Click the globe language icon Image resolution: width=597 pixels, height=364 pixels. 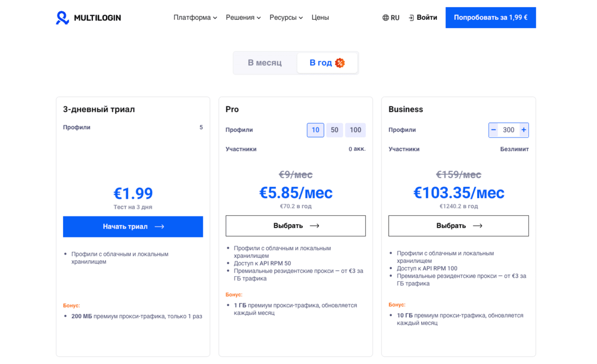[x=385, y=18]
